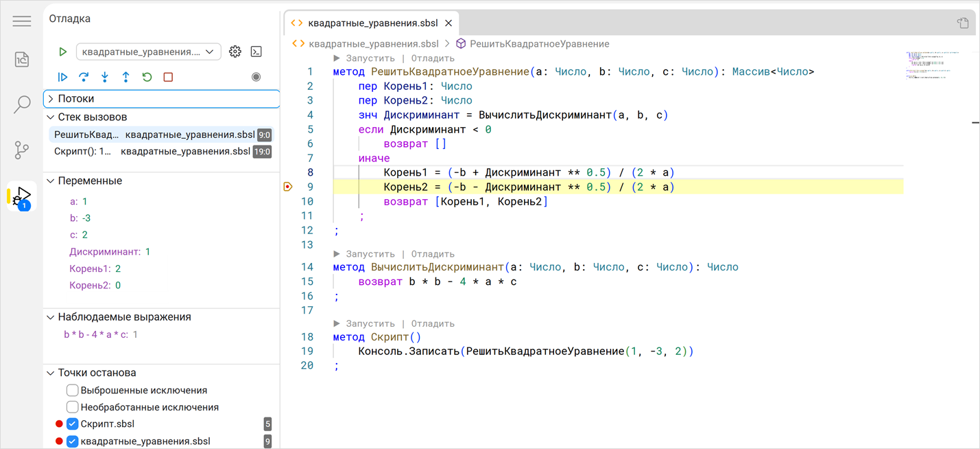Click breadcrumb file квадратные_уравнения.sbsl
Image resolution: width=980 pixels, height=449 pixels.
click(x=374, y=44)
